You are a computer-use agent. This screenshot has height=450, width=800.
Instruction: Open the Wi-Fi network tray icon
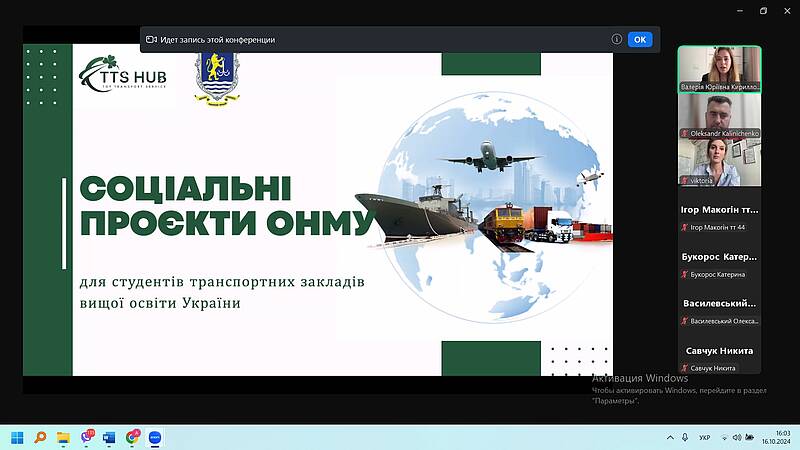724,438
